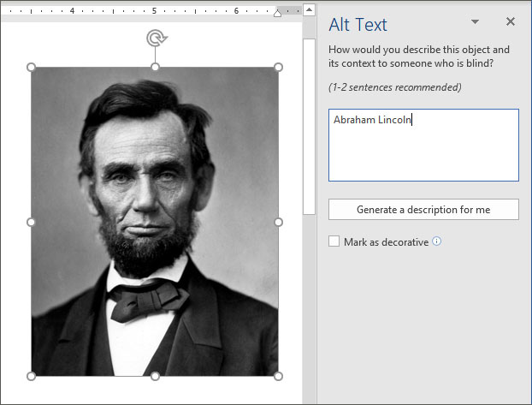Click the bottom-middle resize handle of picture

pos(155,376)
